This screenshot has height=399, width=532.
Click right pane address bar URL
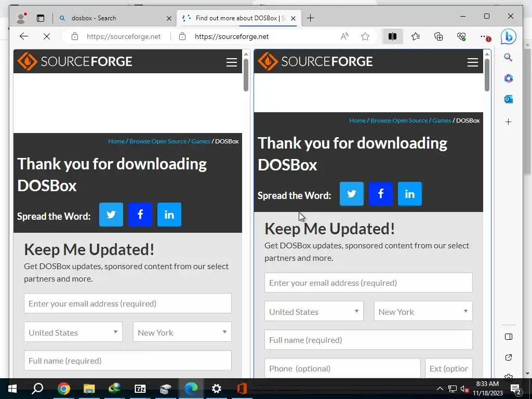pyautogui.click(x=232, y=37)
